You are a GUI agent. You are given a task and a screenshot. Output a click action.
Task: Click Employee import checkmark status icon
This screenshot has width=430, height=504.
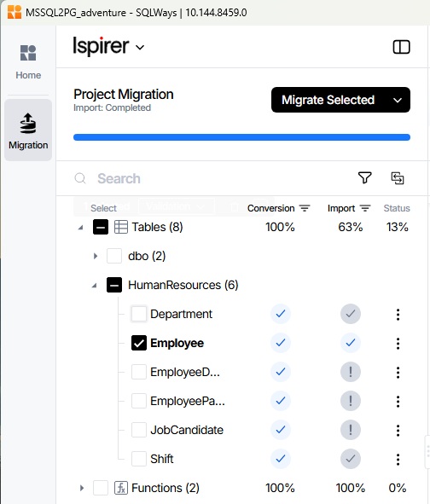(351, 343)
